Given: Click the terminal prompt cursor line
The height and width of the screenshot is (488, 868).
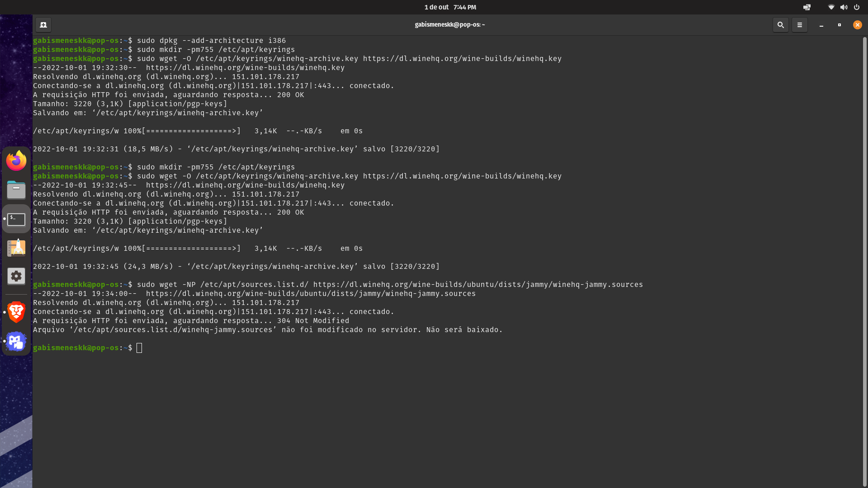Looking at the screenshot, I should [x=139, y=348].
